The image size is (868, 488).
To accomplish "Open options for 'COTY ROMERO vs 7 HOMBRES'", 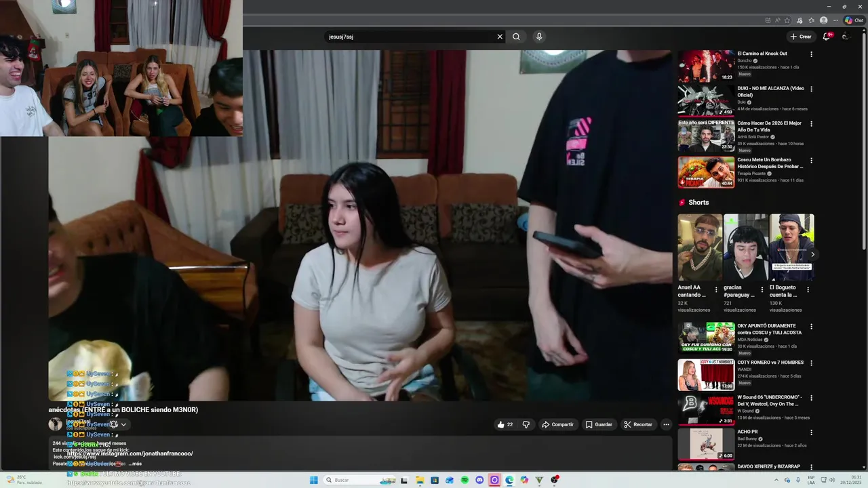I will pyautogui.click(x=811, y=363).
